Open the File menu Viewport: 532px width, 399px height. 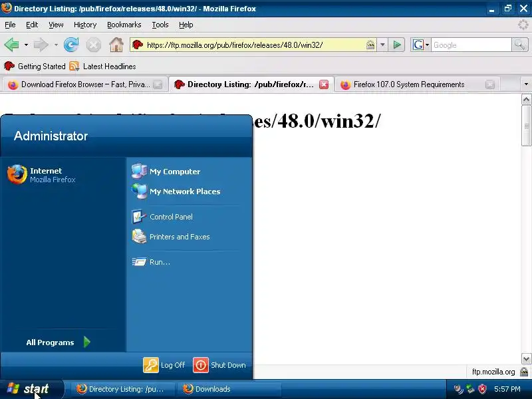coord(10,25)
